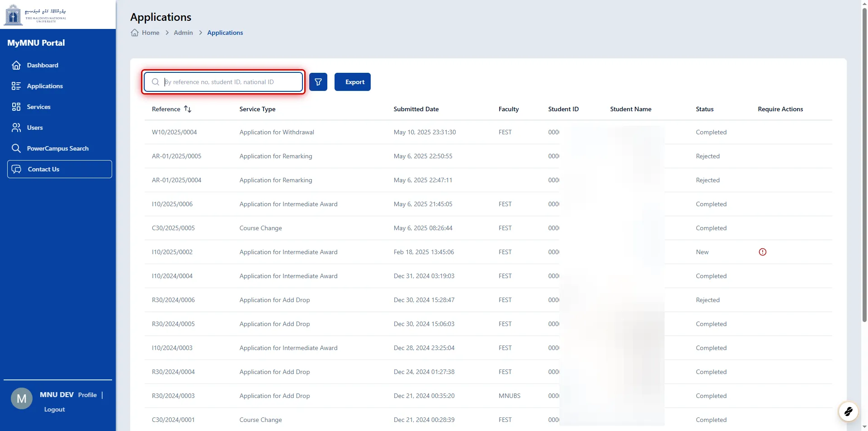The image size is (868, 431).
Task: Click the home icon in breadcrumb
Action: click(x=135, y=33)
